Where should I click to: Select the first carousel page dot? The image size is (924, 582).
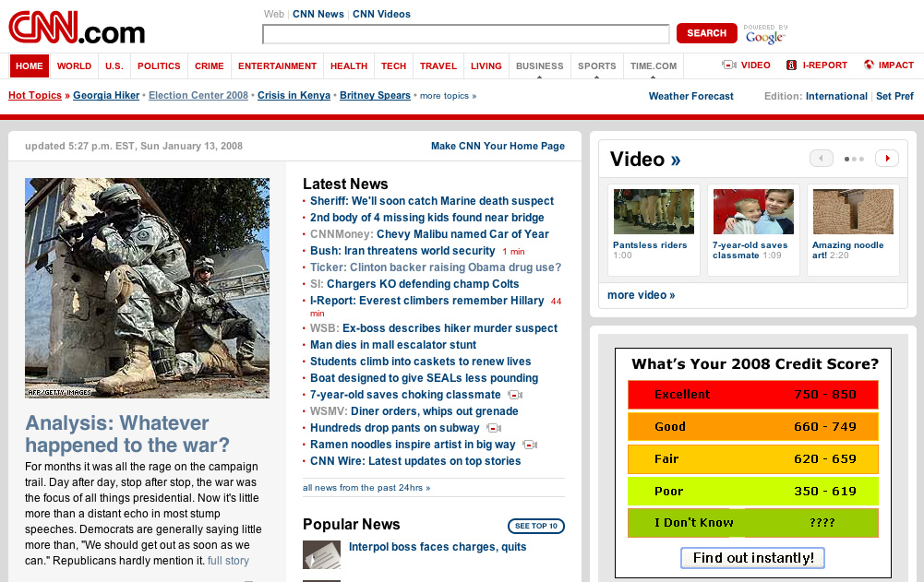click(846, 159)
